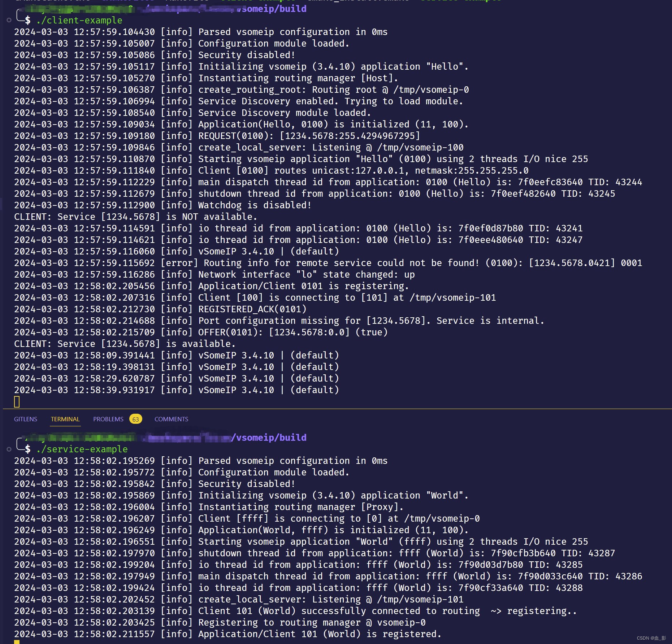The image size is (672, 644).
Task: Click the 'Watchdog is disabled!' log line
Action: [162, 205]
